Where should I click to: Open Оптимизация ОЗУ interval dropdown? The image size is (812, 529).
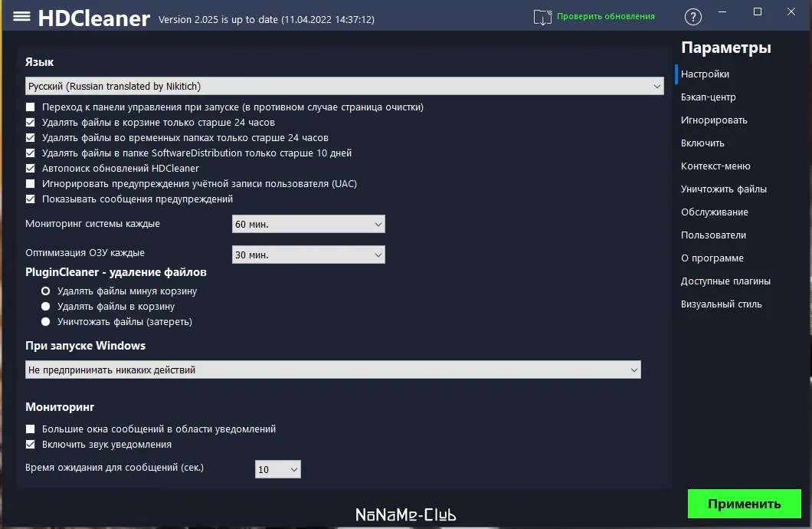[308, 255]
